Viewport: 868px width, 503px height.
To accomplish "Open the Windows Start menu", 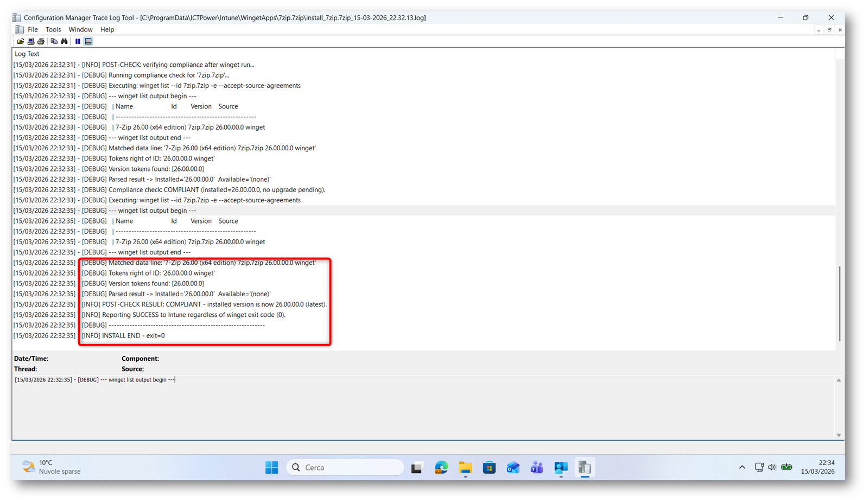I will (x=271, y=467).
